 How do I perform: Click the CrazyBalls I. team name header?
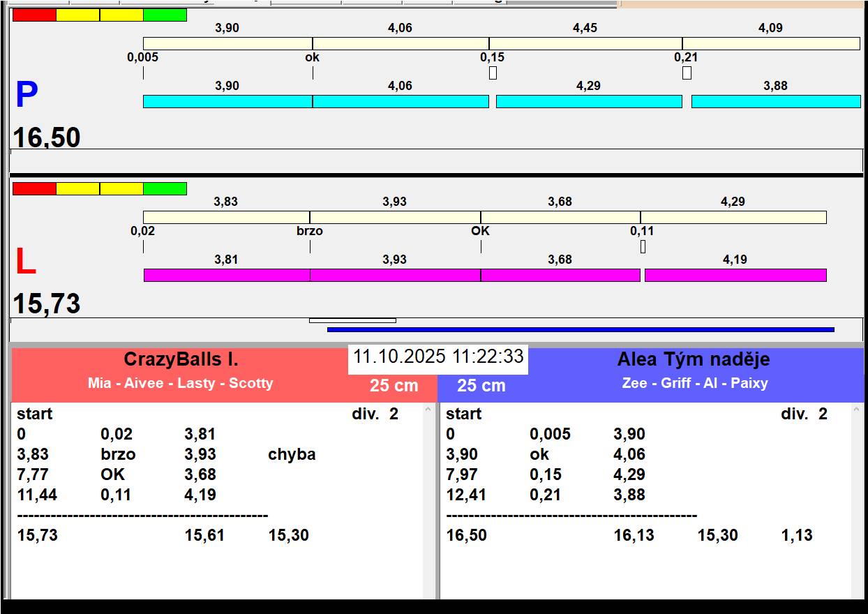coord(181,359)
